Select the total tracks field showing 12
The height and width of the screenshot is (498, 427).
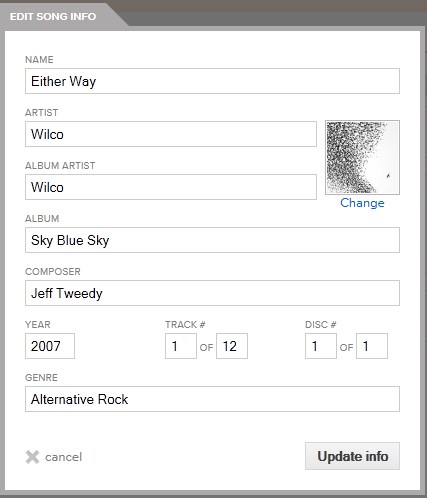click(x=232, y=346)
